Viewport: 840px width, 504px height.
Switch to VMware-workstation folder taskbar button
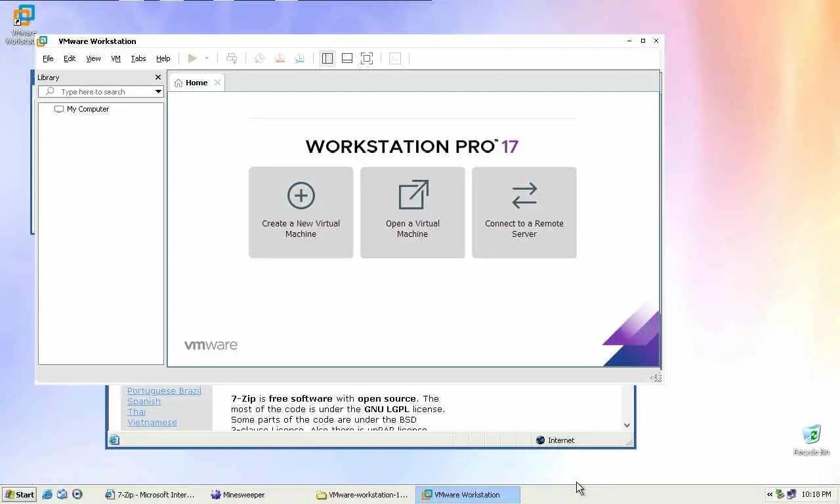[x=362, y=495]
